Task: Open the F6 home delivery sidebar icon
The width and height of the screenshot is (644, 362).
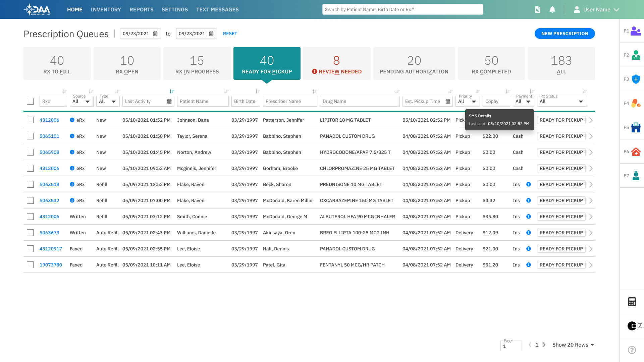Action: (636, 152)
